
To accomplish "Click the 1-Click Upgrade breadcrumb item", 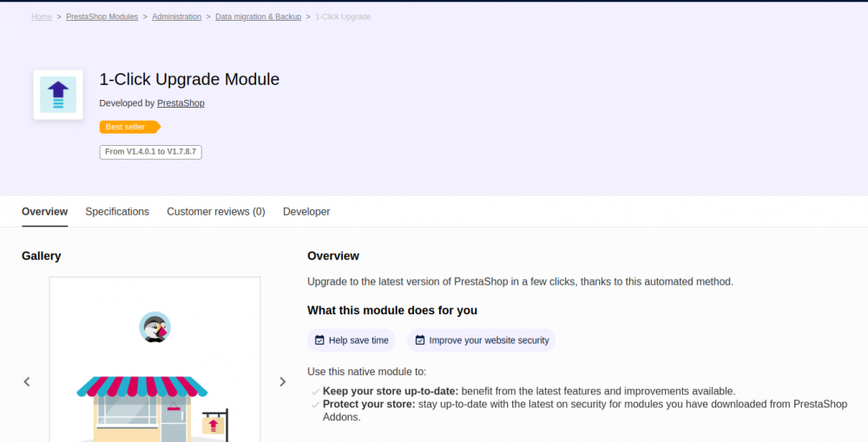I will (x=343, y=16).
